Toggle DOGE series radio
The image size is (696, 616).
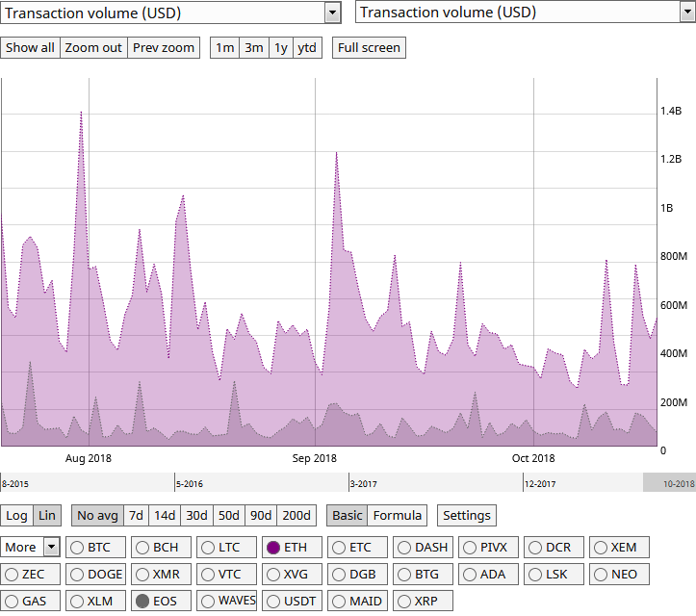point(95,575)
